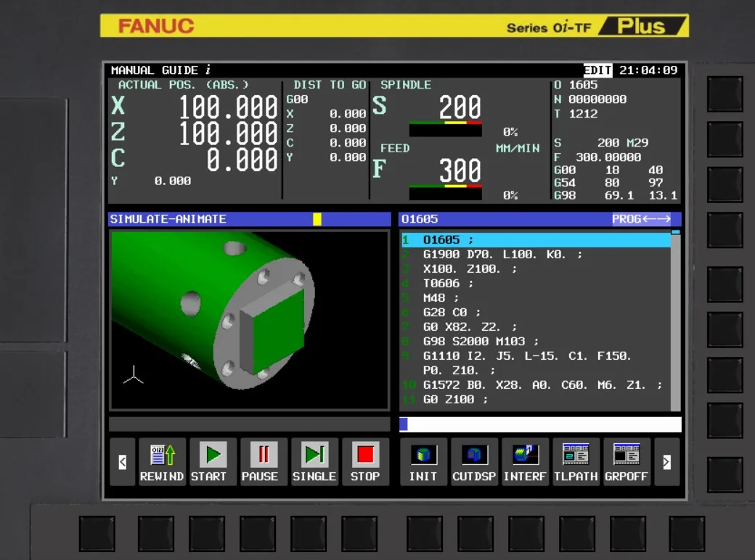Screen dimensions: 755x560
Task: Toggle cut display with CUTDSP
Action: (x=474, y=461)
